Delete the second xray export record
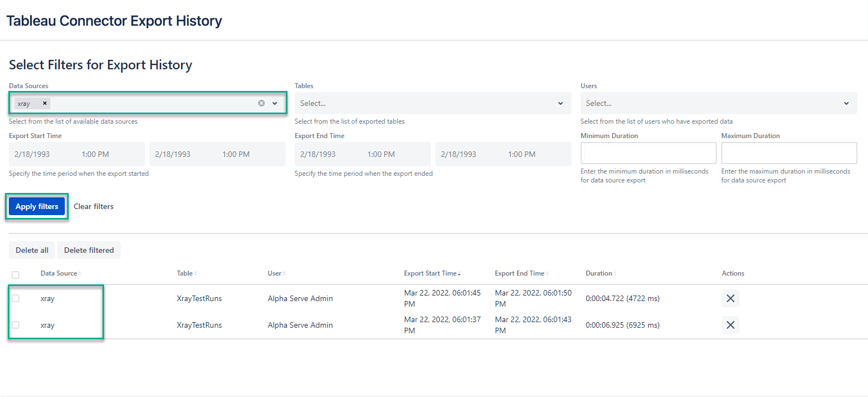 730,324
